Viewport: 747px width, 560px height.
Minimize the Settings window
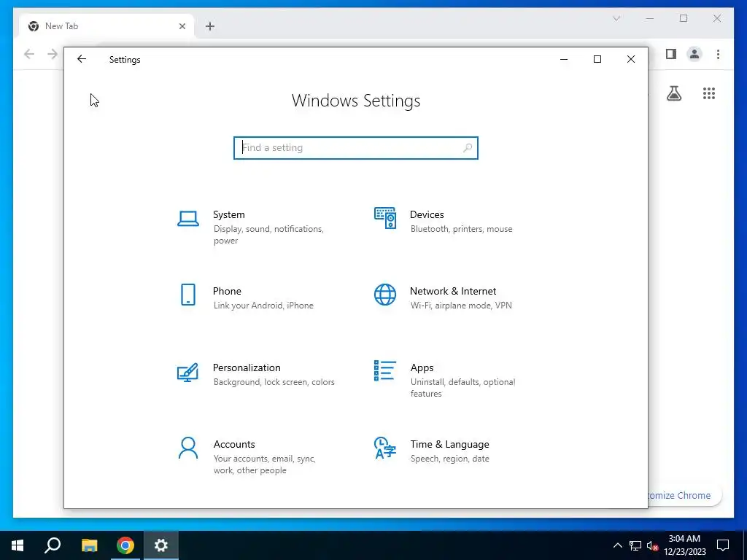564,59
